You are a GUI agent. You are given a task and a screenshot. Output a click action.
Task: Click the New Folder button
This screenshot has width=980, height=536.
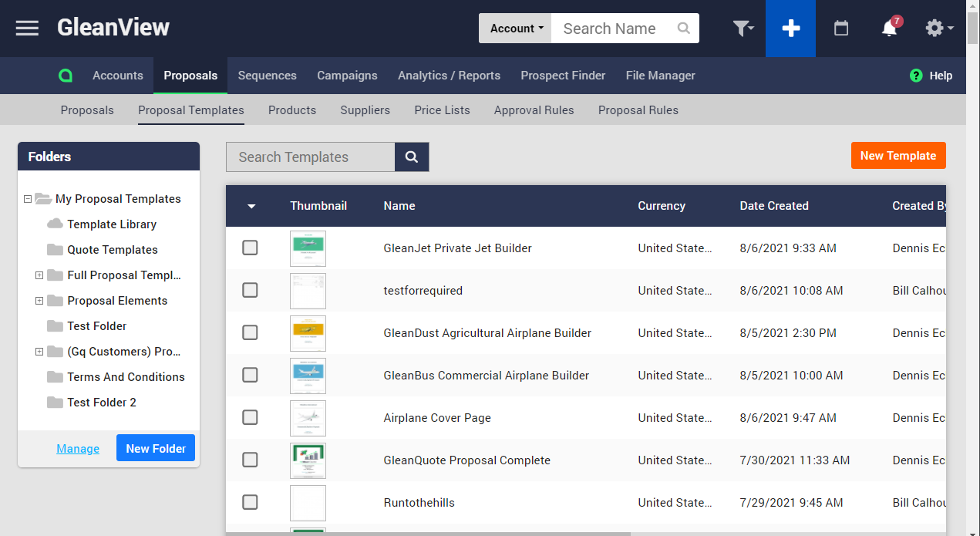(156, 448)
